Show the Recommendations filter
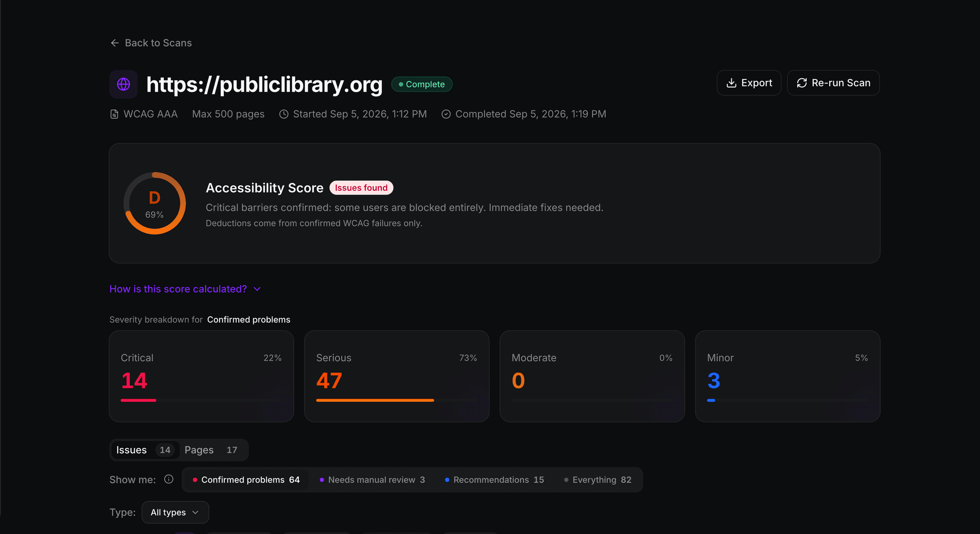Image resolution: width=980 pixels, height=534 pixels. pyautogui.click(x=494, y=480)
